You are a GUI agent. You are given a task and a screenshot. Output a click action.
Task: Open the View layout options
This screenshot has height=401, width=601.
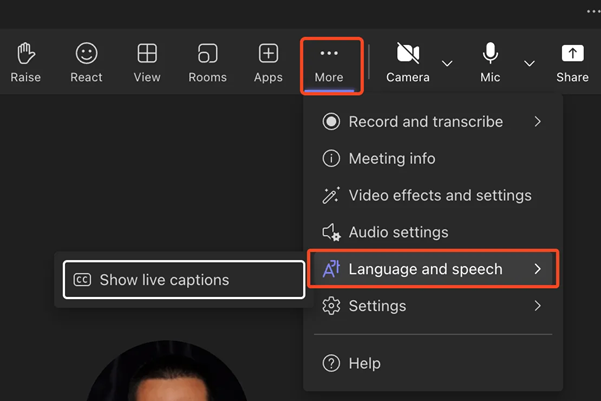tap(147, 62)
